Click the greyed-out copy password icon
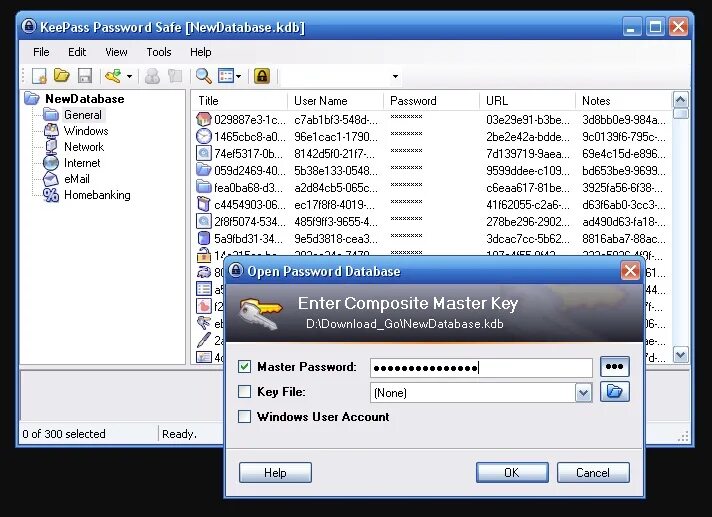Image resolution: width=712 pixels, height=517 pixels. [x=175, y=76]
